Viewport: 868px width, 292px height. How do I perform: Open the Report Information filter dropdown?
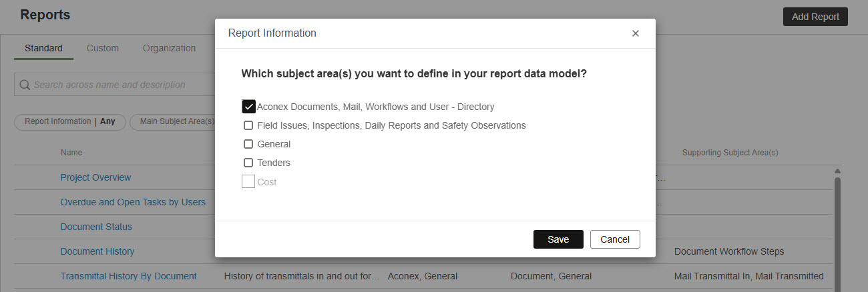(69, 121)
